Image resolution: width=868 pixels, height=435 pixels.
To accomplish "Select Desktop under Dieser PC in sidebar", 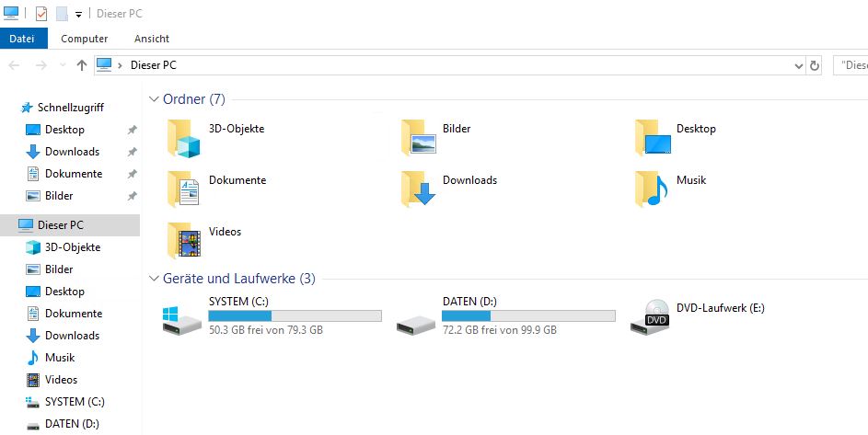I will (64, 292).
